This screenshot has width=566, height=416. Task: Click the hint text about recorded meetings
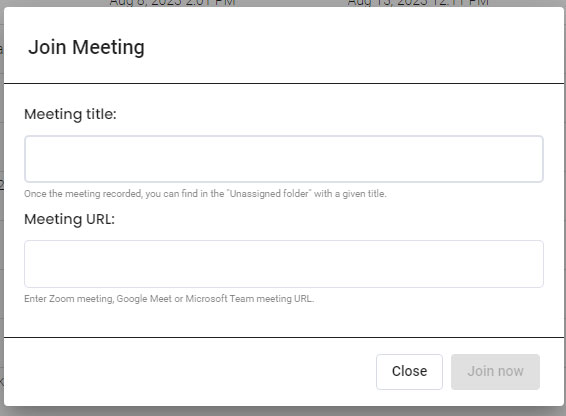point(205,194)
